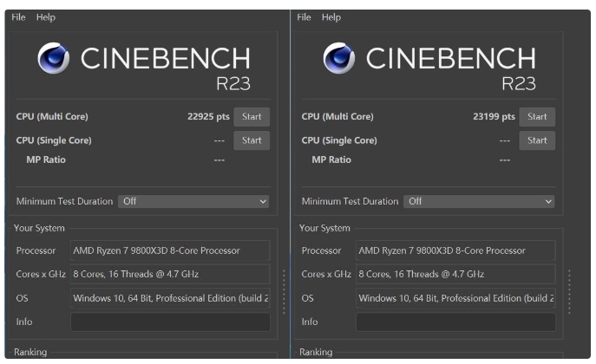Select the Cores x GHz field in right window
The image size is (596, 364).
pos(455,274)
